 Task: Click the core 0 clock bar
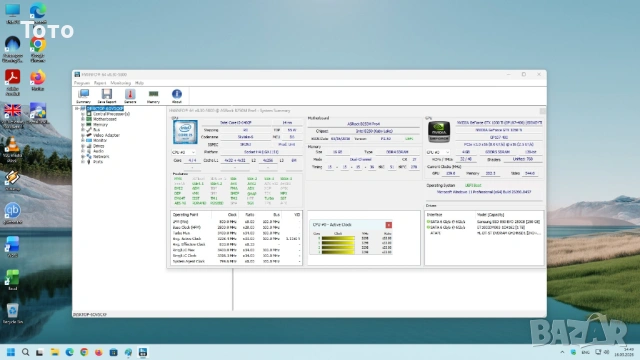338,238
